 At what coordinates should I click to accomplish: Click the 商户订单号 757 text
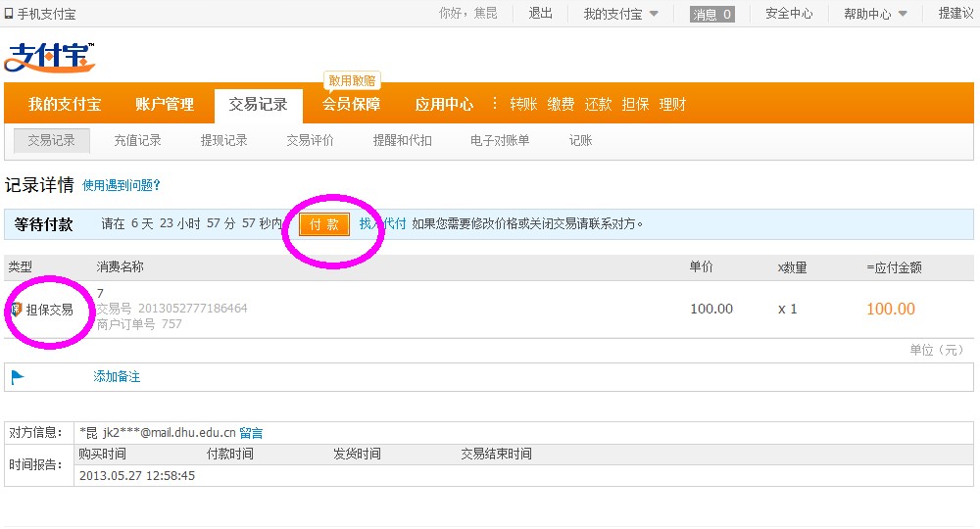139,324
